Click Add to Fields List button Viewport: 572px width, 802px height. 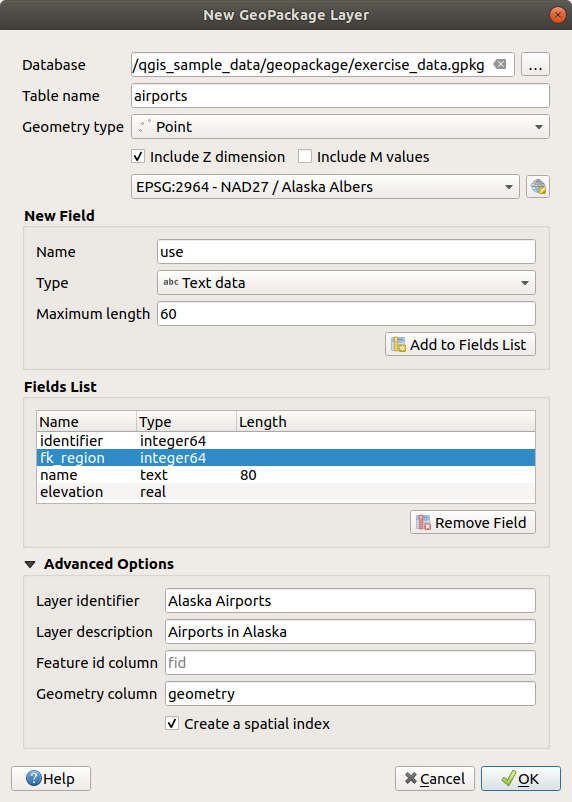(460, 344)
